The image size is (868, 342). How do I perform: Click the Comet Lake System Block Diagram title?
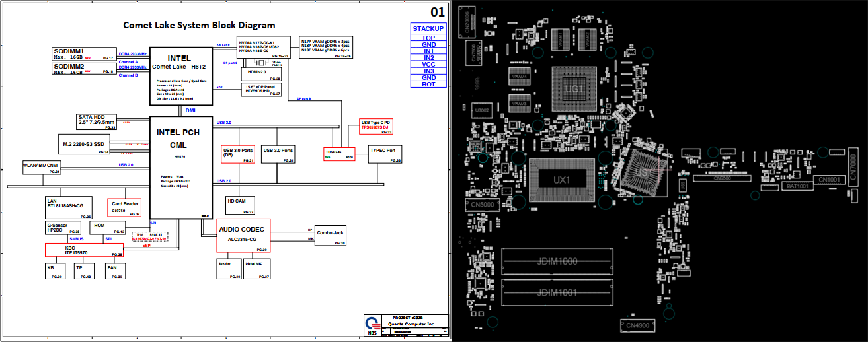click(x=200, y=25)
